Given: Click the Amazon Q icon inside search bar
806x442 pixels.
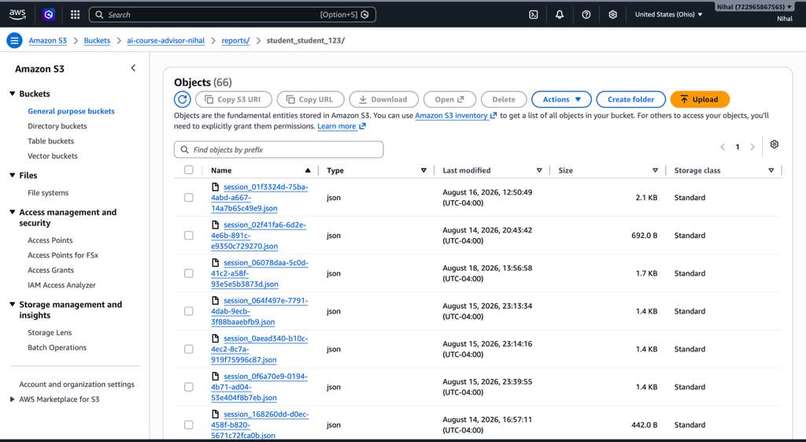Looking at the screenshot, I should pos(365,15).
